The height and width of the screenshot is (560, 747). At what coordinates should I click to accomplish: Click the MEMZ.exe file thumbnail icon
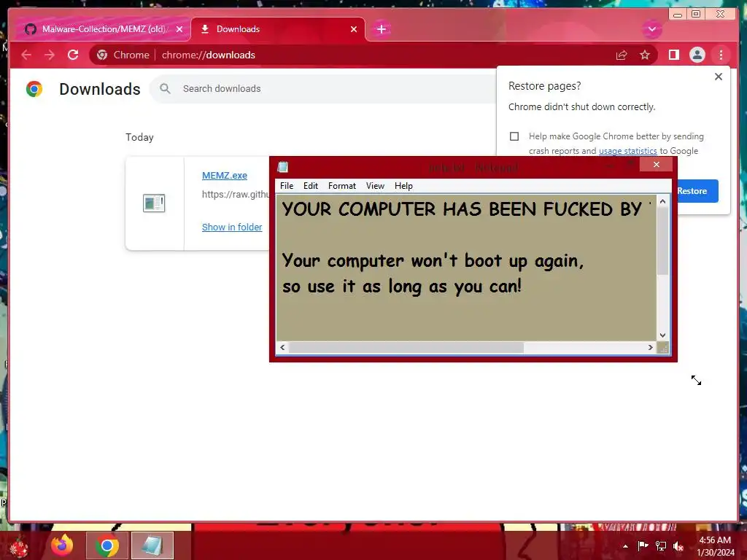(154, 203)
